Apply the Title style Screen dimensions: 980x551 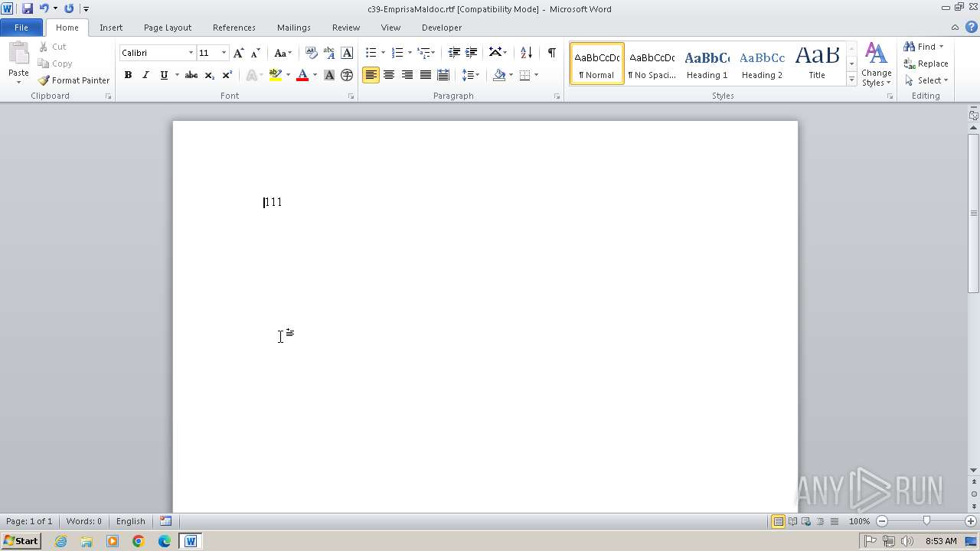(x=817, y=64)
